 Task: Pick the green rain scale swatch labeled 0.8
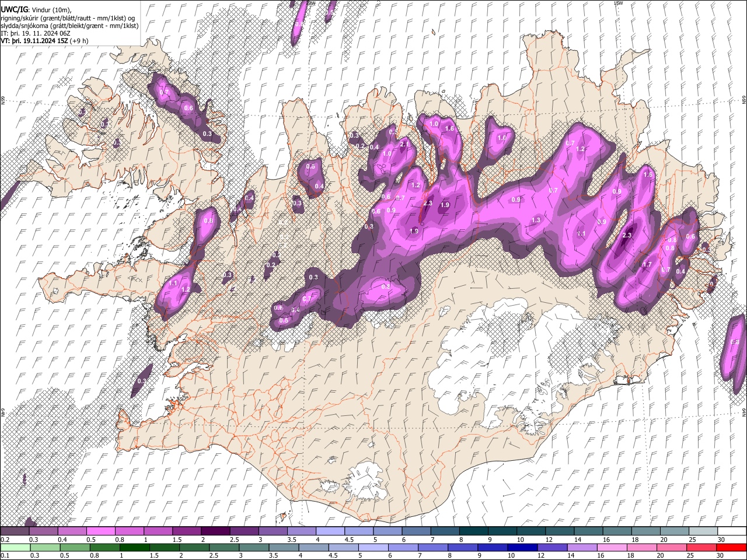pos(104,547)
